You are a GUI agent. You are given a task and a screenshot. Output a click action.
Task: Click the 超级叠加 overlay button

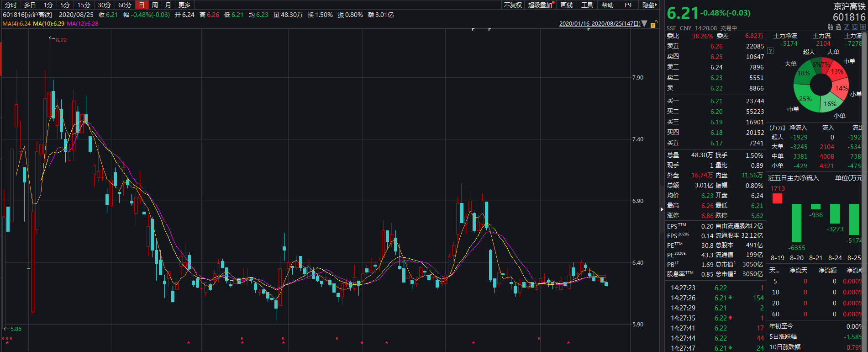click(x=540, y=5)
